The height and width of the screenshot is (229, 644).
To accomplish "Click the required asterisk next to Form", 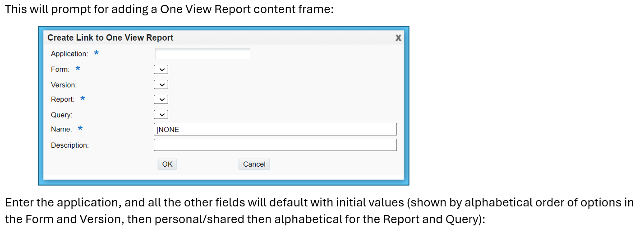I will click(x=78, y=69).
